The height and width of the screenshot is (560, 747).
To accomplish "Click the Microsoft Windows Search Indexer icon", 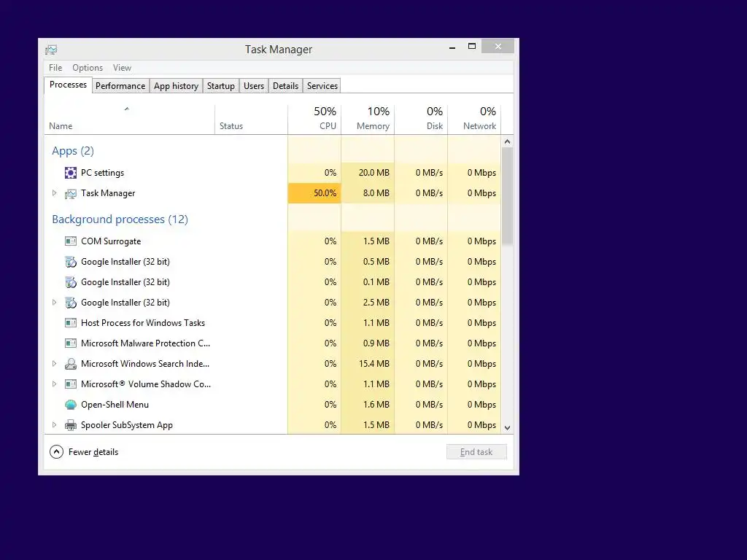I will (x=71, y=364).
